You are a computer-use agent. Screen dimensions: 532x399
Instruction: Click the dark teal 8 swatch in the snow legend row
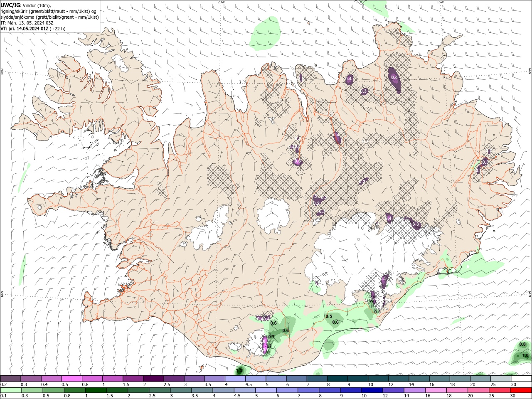[337, 379]
